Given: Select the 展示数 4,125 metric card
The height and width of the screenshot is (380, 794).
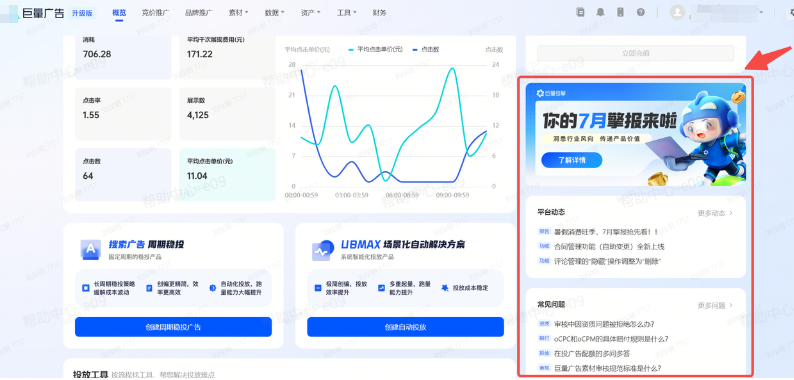Looking at the screenshot, I should click(x=227, y=114).
